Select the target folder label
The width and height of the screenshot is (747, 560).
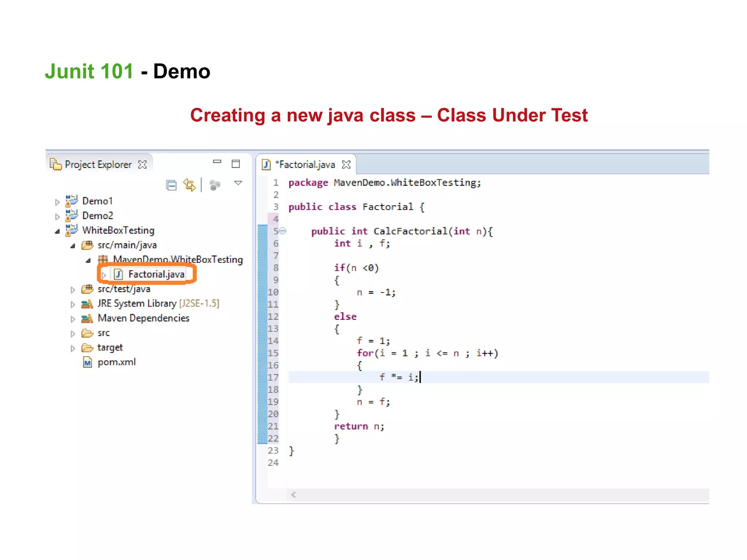pyautogui.click(x=110, y=348)
